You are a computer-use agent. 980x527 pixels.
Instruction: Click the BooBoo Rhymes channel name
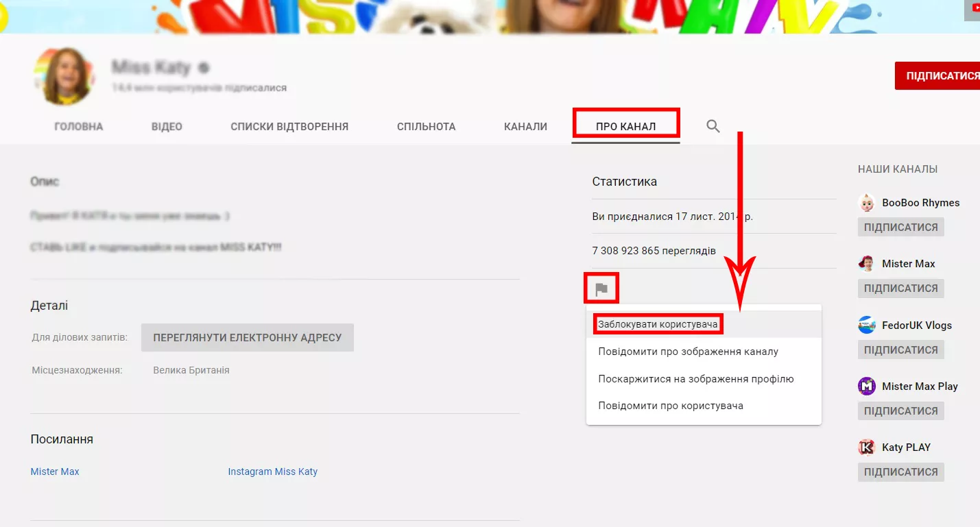(921, 203)
